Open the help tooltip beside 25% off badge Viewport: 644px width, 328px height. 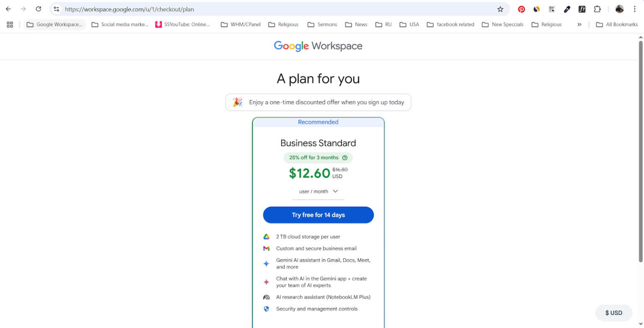click(345, 158)
